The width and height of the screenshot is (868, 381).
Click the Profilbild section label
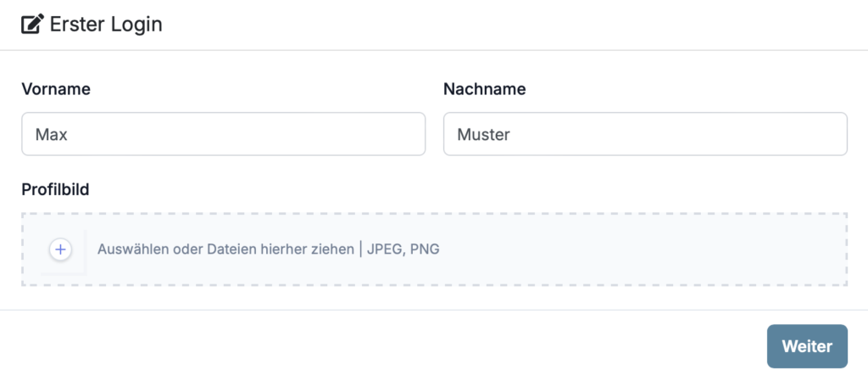(55, 188)
